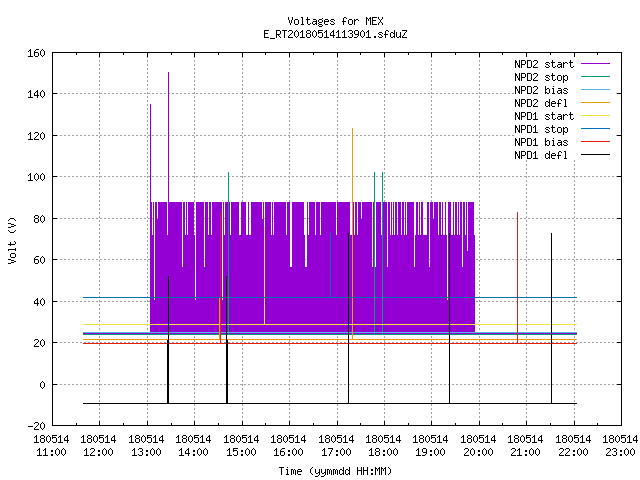Click the 'Time (yymmdd HH:MM)' x-axis label
Viewport: 640px width, 480px height.
coord(335,471)
